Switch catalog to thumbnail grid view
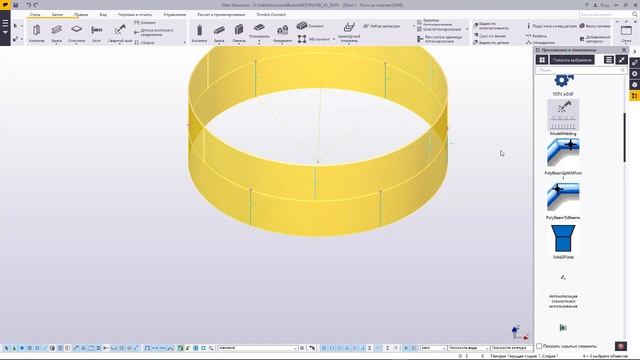The width and height of the screenshot is (640, 360). pyautogui.click(x=542, y=60)
